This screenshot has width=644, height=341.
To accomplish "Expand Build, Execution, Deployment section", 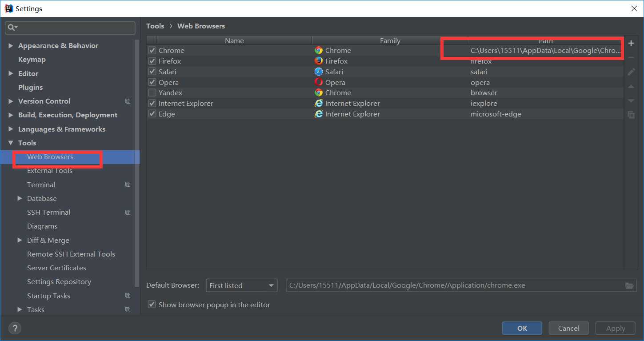I will click(x=11, y=115).
